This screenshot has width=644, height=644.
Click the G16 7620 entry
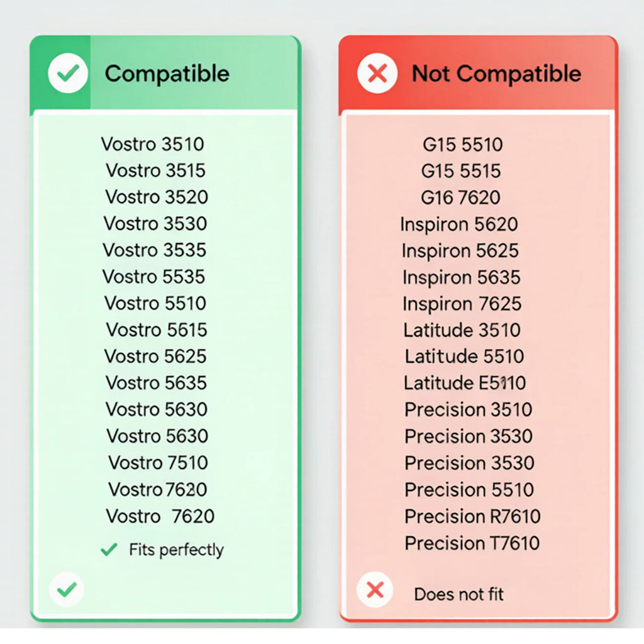460,197
